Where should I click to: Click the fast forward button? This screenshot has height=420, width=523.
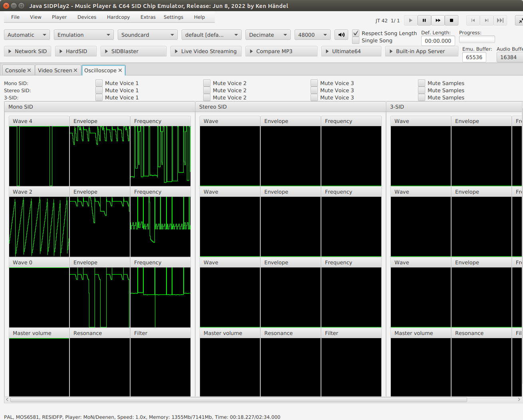(x=438, y=20)
